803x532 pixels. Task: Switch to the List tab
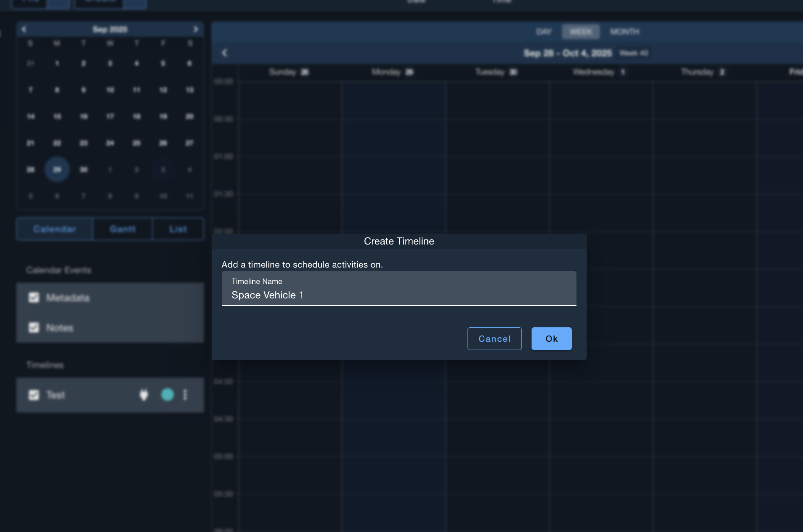(178, 229)
